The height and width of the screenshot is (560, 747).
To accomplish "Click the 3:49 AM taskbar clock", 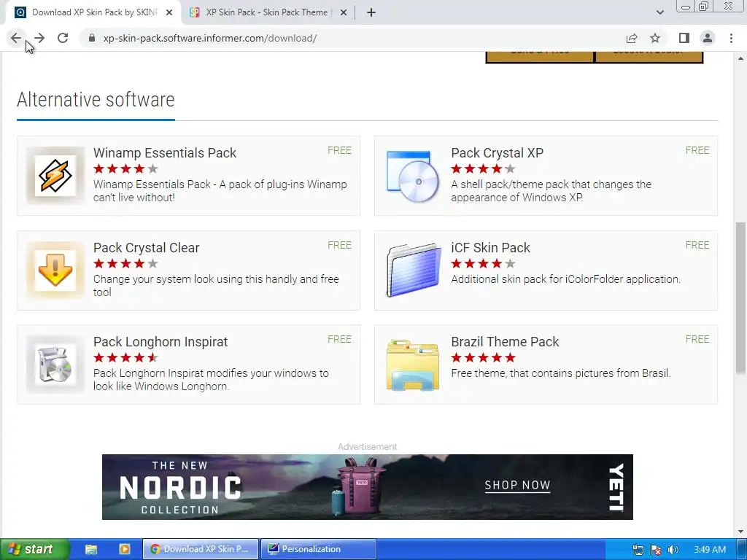I will [710, 550].
